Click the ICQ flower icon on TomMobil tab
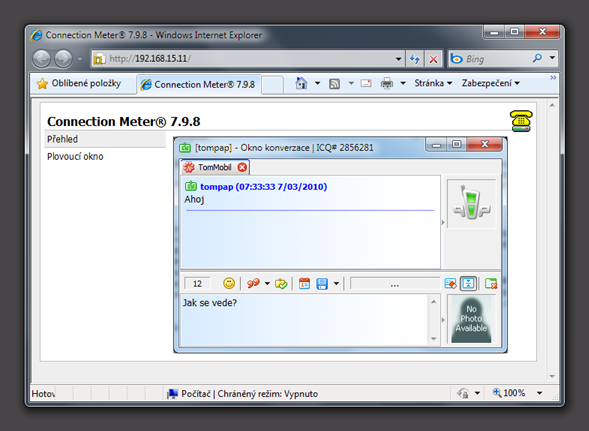 (189, 167)
